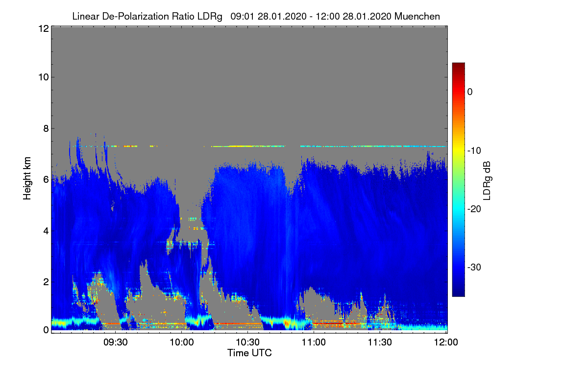
Task: Click the colorbar value label 0
Action: click(x=470, y=92)
